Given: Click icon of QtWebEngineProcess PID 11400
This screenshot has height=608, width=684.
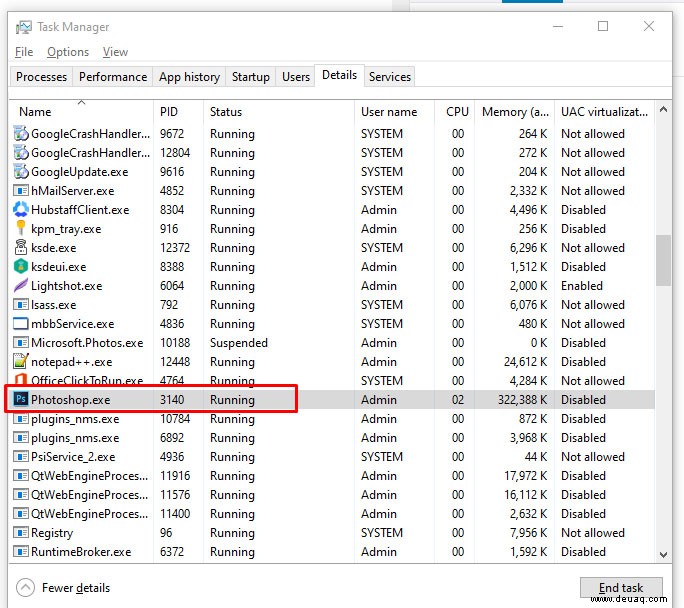Looking at the screenshot, I should pyautogui.click(x=21, y=514).
